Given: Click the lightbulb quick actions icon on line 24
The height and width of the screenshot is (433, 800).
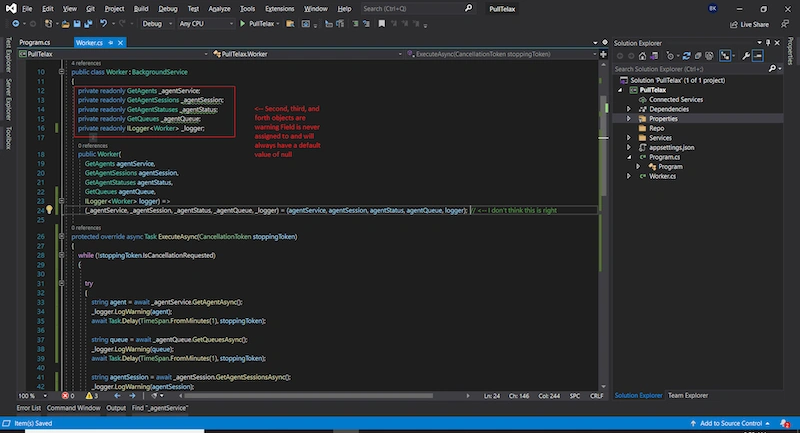Looking at the screenshot, I should pos(49,210).
